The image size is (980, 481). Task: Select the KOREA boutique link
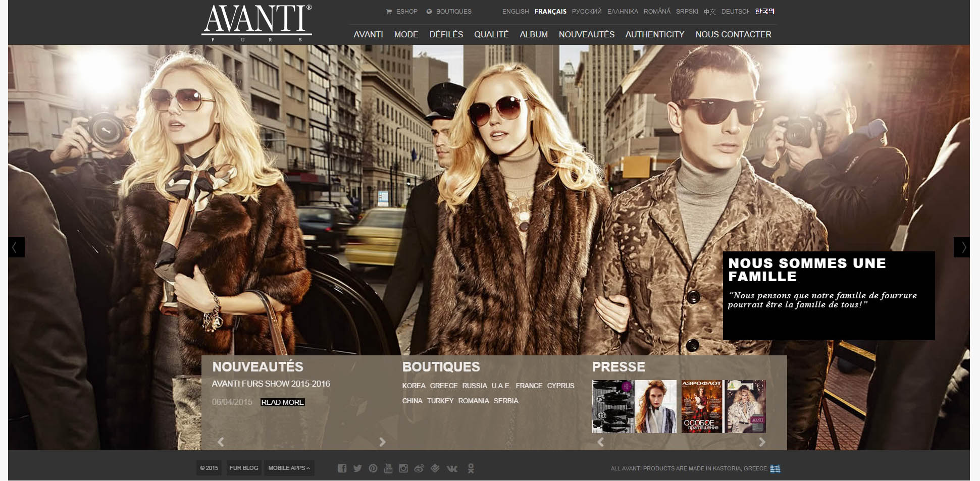click(414, 386)
